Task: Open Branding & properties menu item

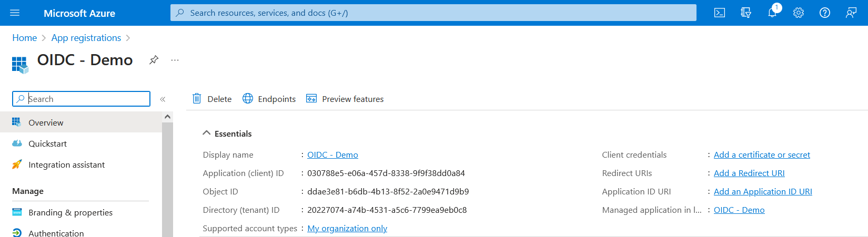Action: (x=70, y=212)
